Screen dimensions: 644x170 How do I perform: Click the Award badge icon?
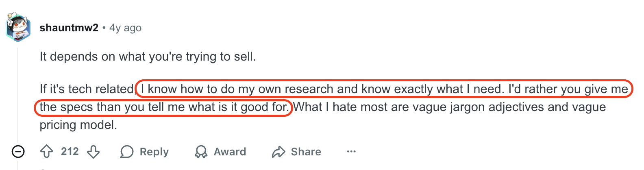point(201,152)
